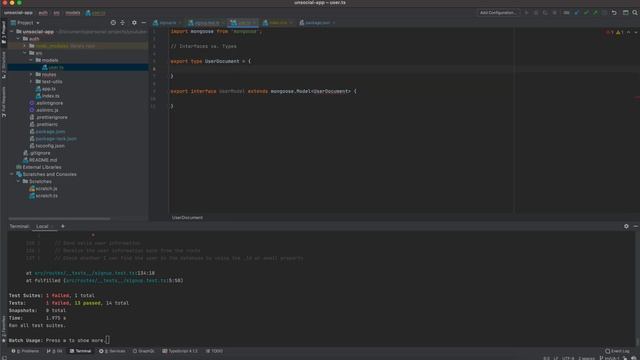Open scratch.js file
Image resolution: width=640 pixels, height=360 pixels.
(43, 189)
